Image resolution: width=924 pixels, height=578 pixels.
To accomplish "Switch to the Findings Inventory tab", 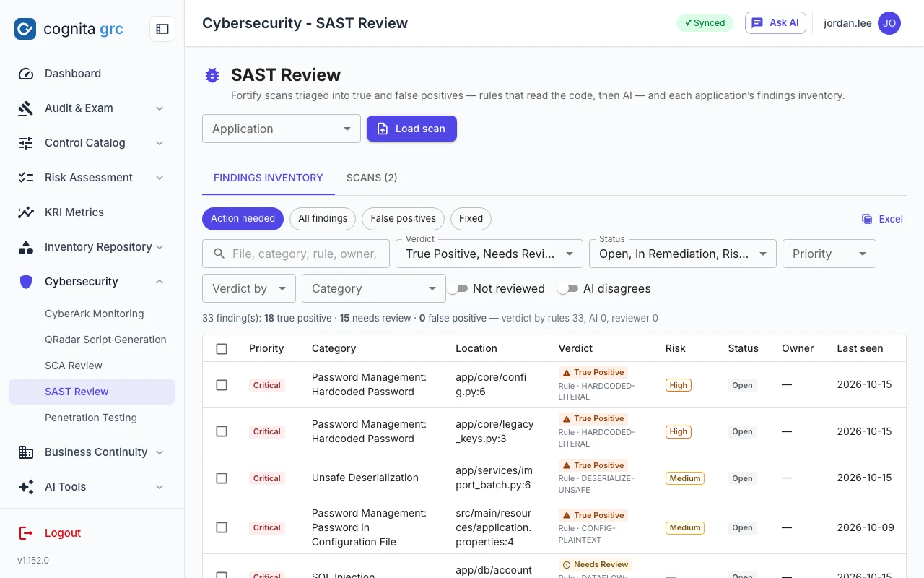I will [269, 178].
